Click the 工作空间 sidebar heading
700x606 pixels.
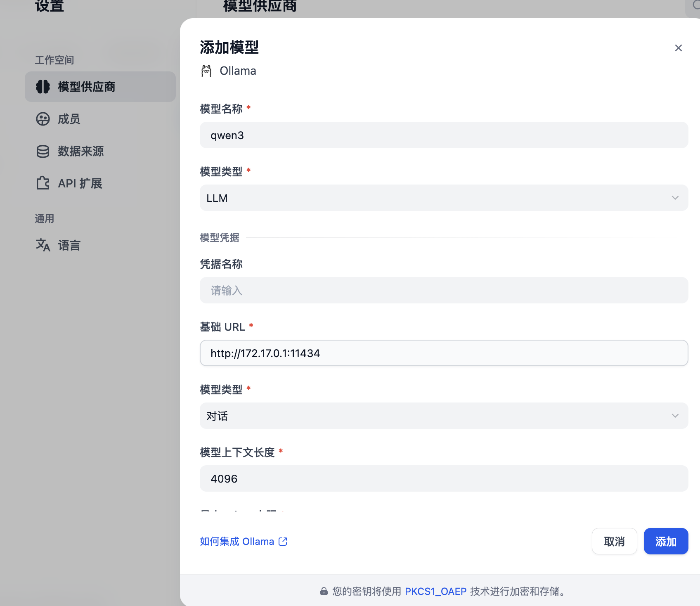(x=54, y=60)
